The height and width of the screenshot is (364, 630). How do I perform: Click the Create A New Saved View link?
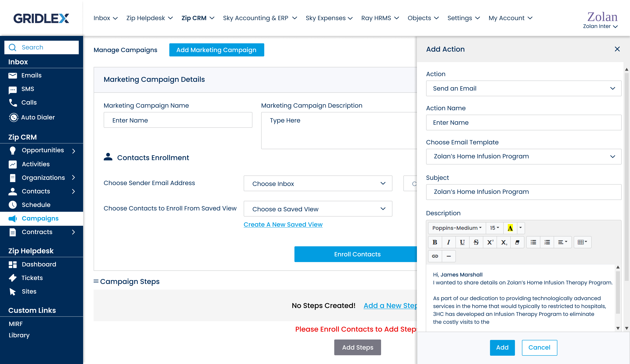pos(283,225)
